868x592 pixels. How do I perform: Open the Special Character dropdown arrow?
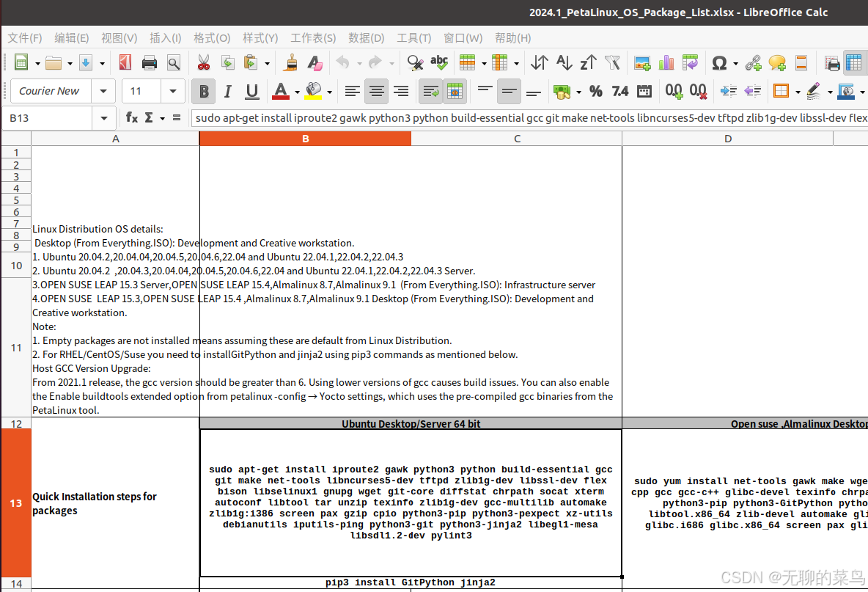pos(736,63)
